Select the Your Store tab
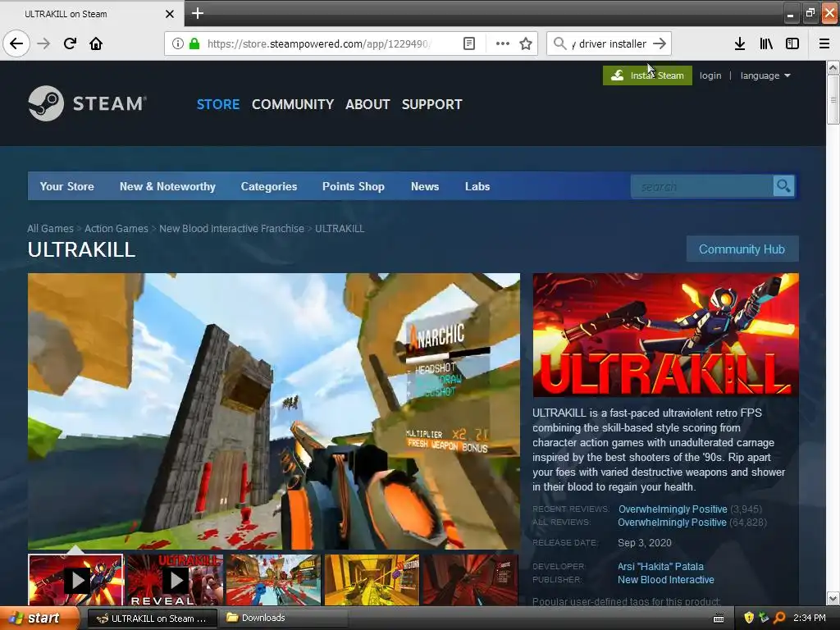The image size is (840, 630). (x=67, y=186)
